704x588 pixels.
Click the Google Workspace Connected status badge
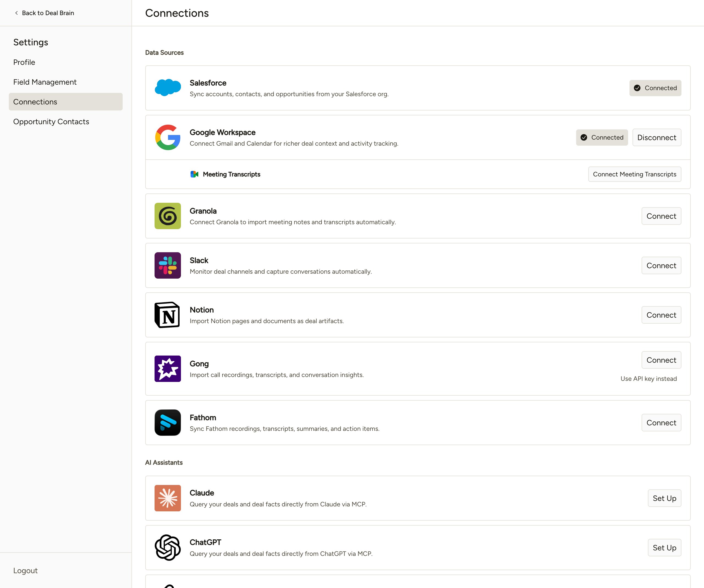602,137
